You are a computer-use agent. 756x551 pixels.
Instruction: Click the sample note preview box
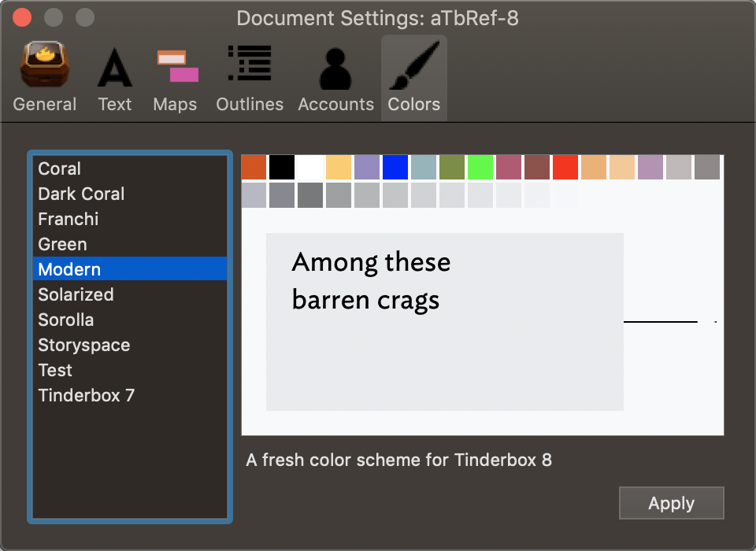click(x=444, y=322)
